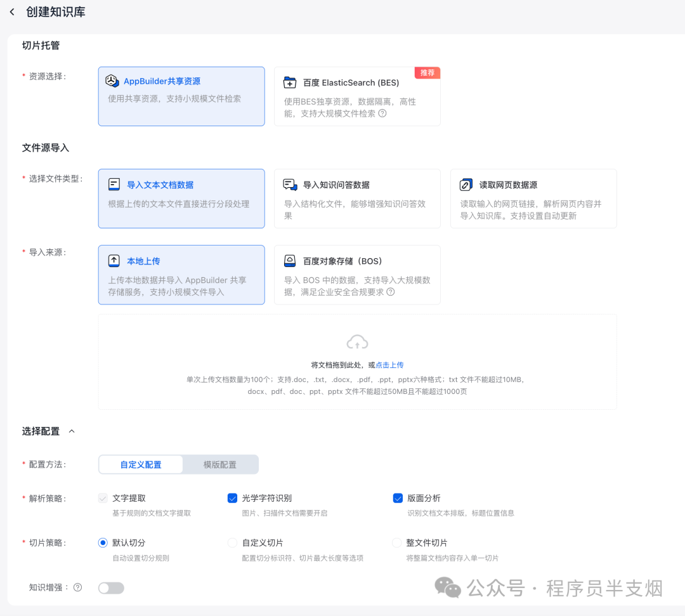
Task: Click text 自动设置切分规则
Action: point(141,558)
